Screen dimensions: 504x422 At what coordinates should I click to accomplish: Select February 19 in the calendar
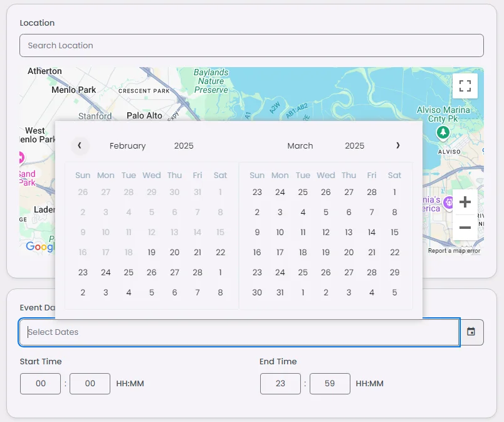151,252
